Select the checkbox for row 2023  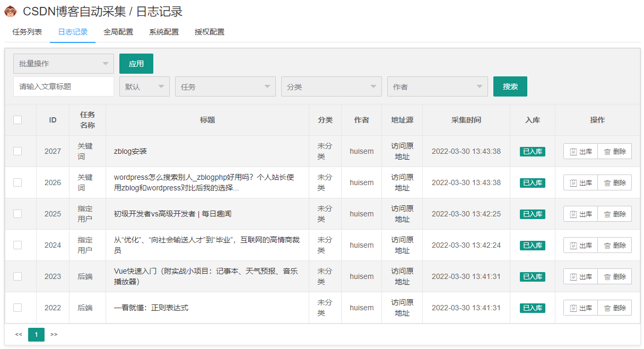point(18,276)
